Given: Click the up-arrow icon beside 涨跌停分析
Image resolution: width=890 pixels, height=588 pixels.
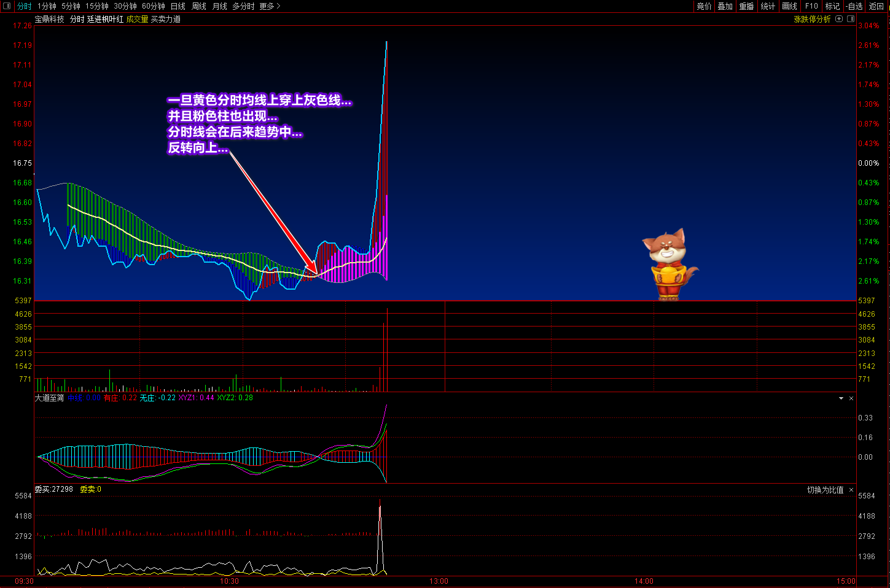Looking at the screenshot, I should (839, 19).
